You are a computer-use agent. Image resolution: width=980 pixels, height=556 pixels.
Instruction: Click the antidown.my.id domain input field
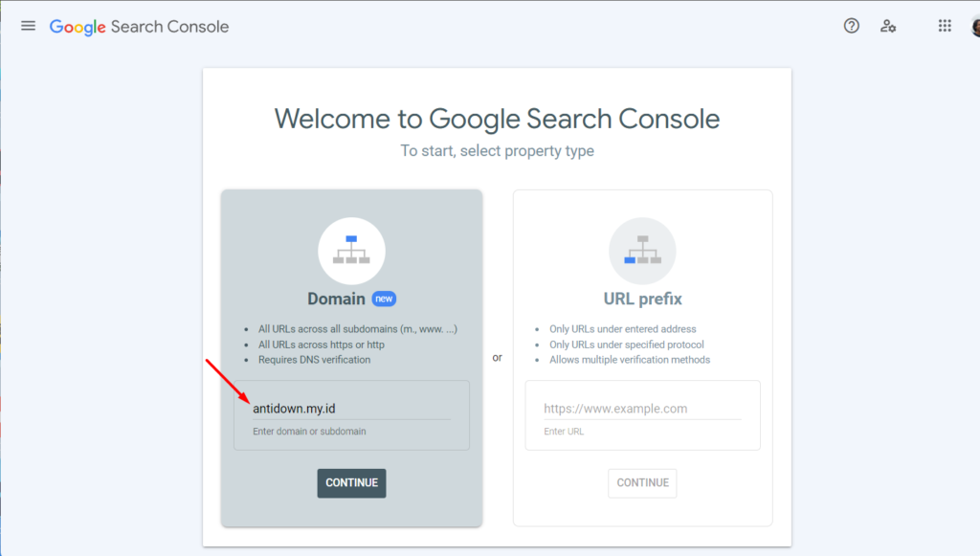tap(351, 407)
